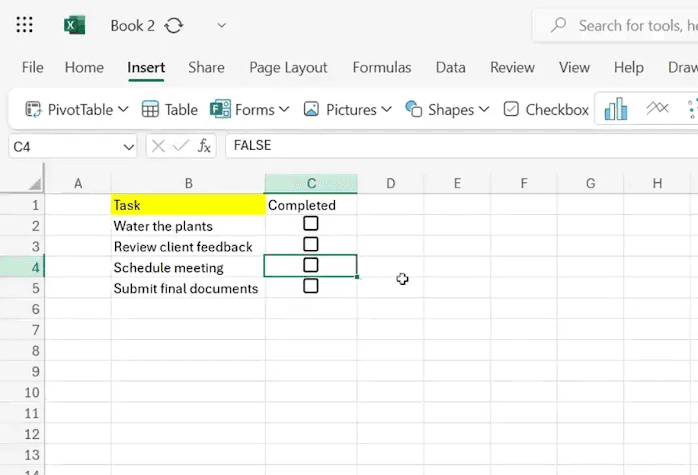Click the Name Box showing C4
698x475 pixels.
pos(65,146)
